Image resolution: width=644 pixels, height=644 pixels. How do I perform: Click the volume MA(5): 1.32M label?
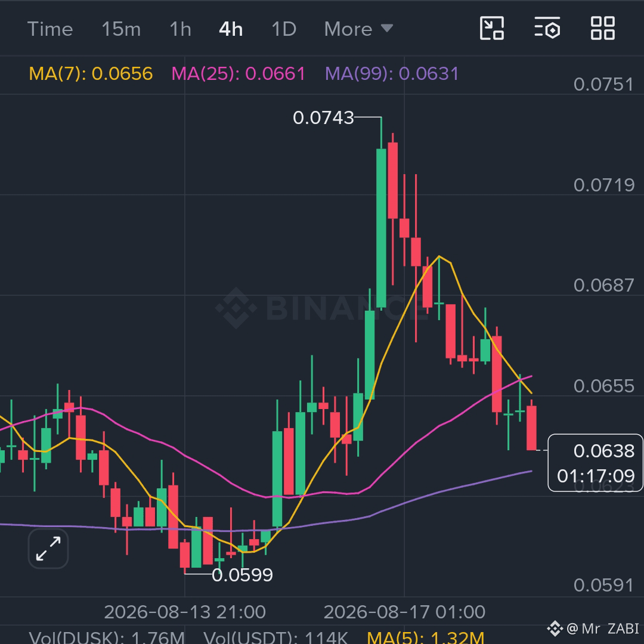(x=426, y=637)
